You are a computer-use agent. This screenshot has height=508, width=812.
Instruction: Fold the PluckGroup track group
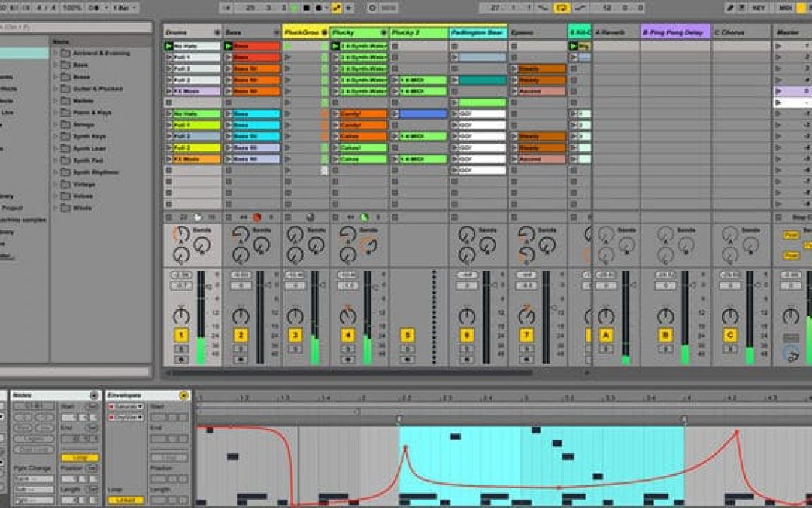[325, 32]
